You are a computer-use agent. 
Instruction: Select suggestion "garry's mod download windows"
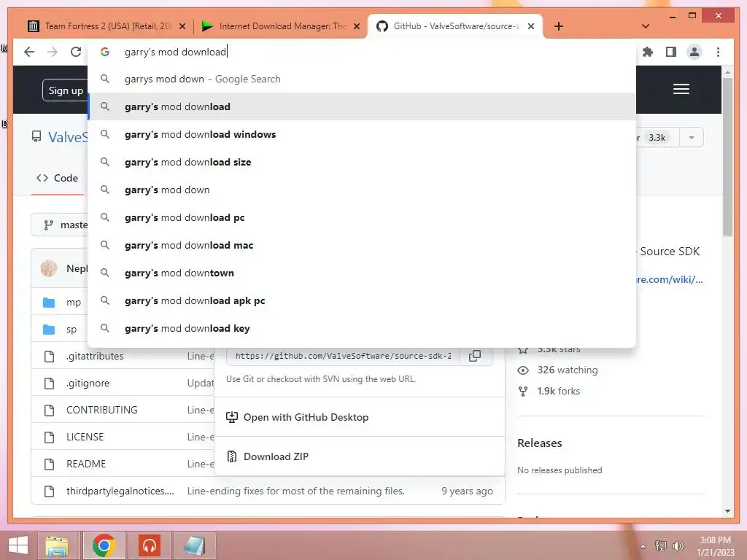pyautogui.click(x=362, y=134)
